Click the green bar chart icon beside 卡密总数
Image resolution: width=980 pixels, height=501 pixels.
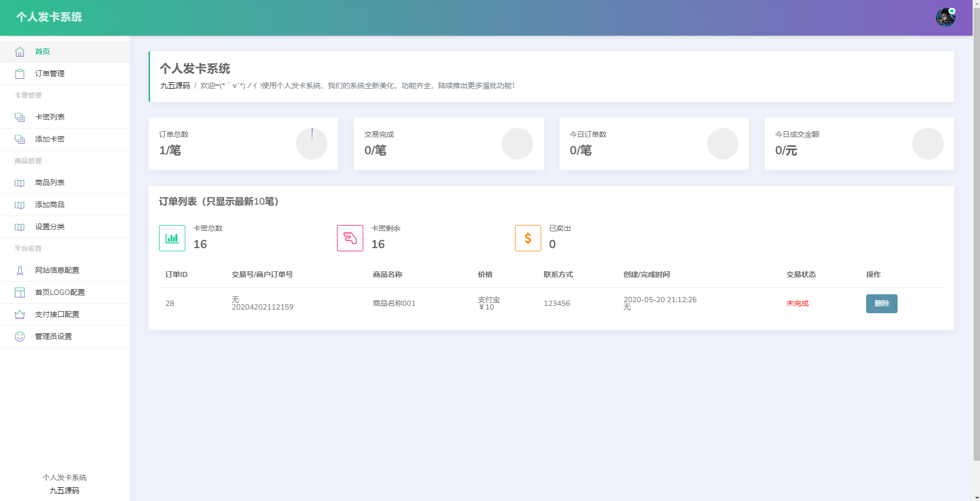(x=172, y=238)
